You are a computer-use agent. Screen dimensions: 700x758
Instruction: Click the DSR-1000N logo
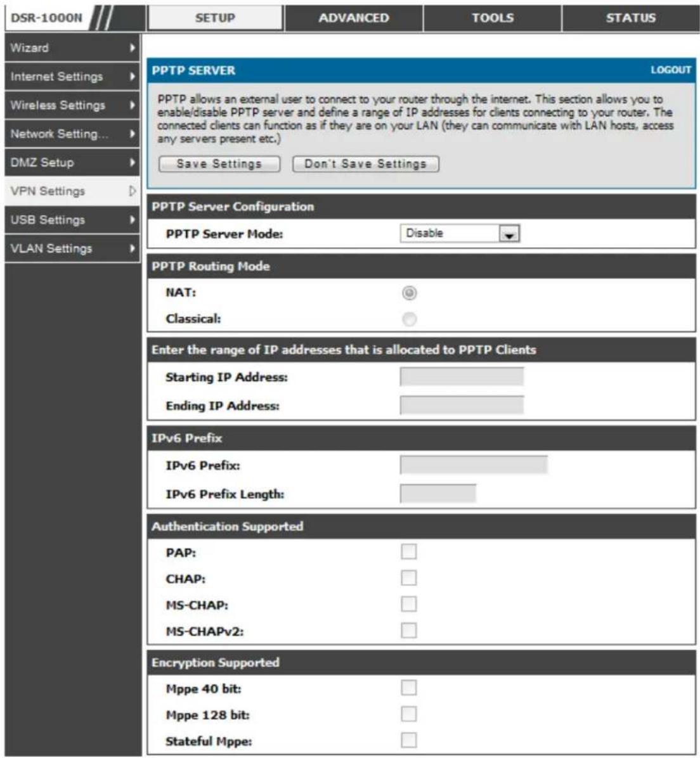[x=47, y=18]
